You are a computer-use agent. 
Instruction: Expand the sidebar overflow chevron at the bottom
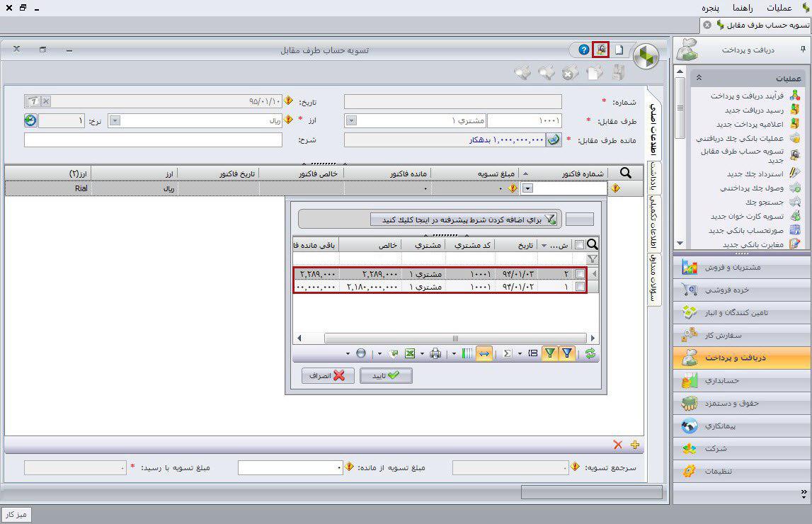(804, 494)
